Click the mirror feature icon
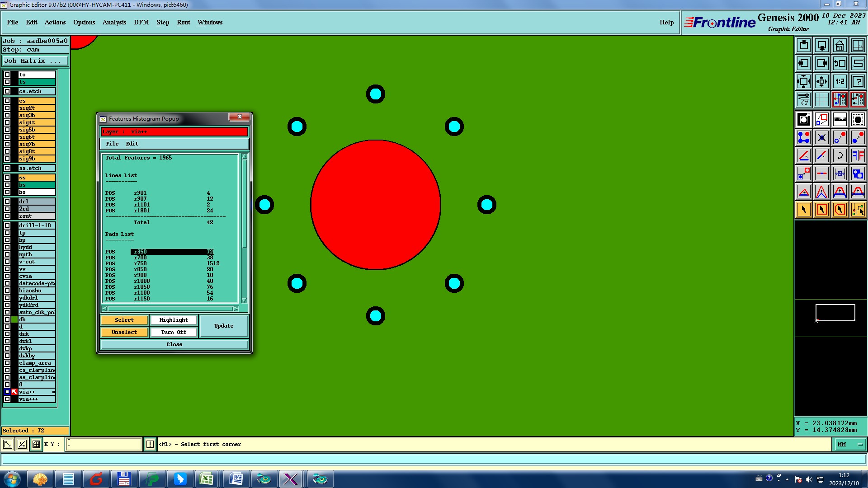Viewport: 868px width, 488px height. pos(858,155)
